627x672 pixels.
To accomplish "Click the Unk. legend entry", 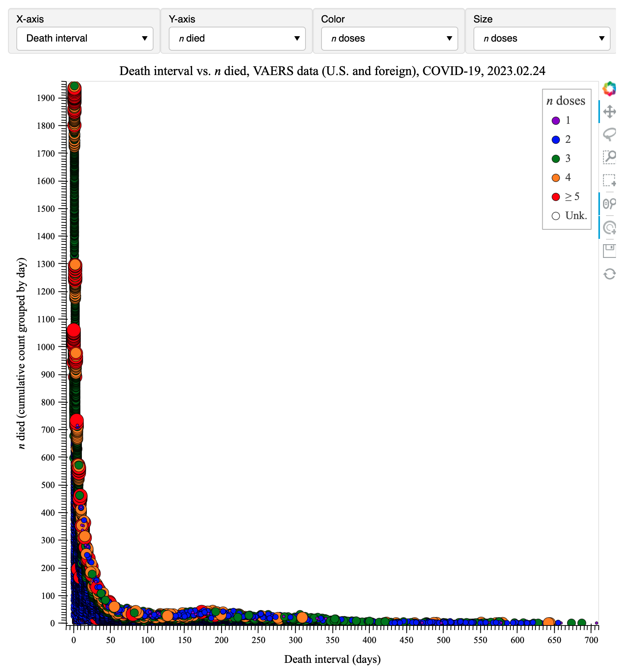I will click(x=569, y=216).
